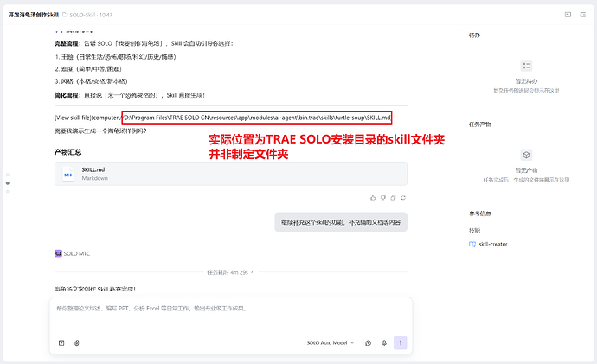This screenshot has height=364, width=597.
Task: Click the question about demo generation
Action: coord(100,131)
